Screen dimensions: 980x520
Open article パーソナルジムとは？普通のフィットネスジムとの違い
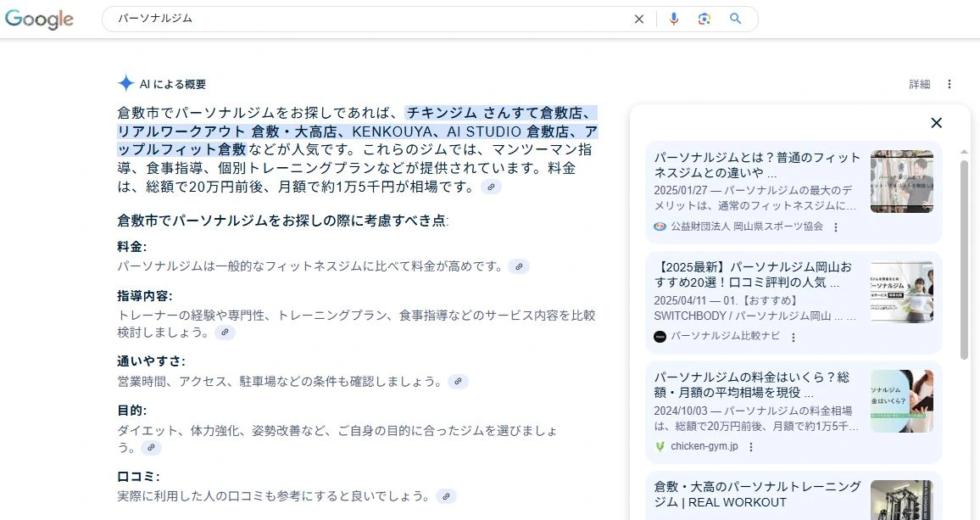tap(757, 165)
